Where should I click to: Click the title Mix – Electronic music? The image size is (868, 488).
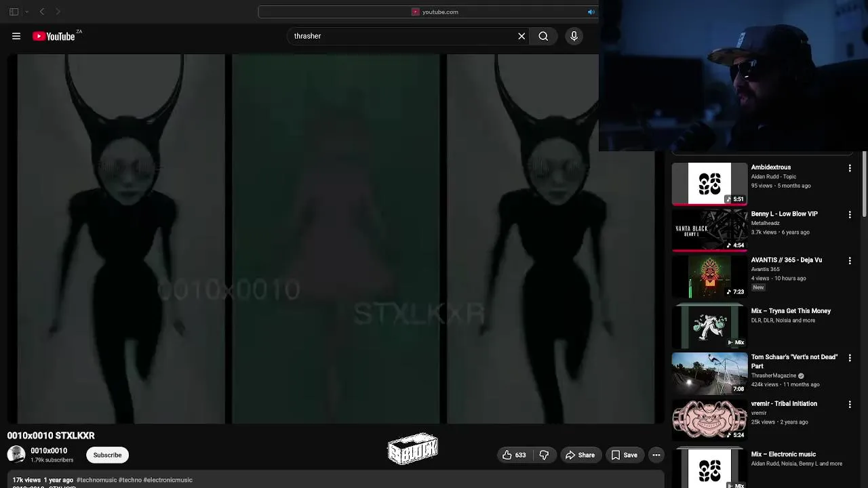click(x=783, y=455)
